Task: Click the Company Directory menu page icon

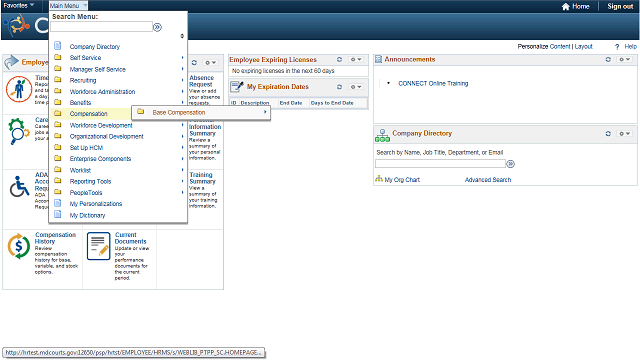Action: click(x=58, y=46)
